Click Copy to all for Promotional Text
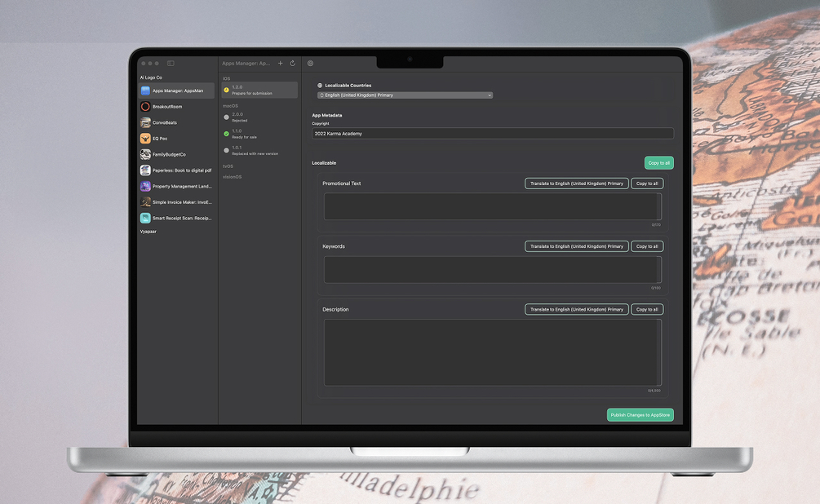This screenshot has width=820, height=504. pyautogui.click(x=647, y=183)
